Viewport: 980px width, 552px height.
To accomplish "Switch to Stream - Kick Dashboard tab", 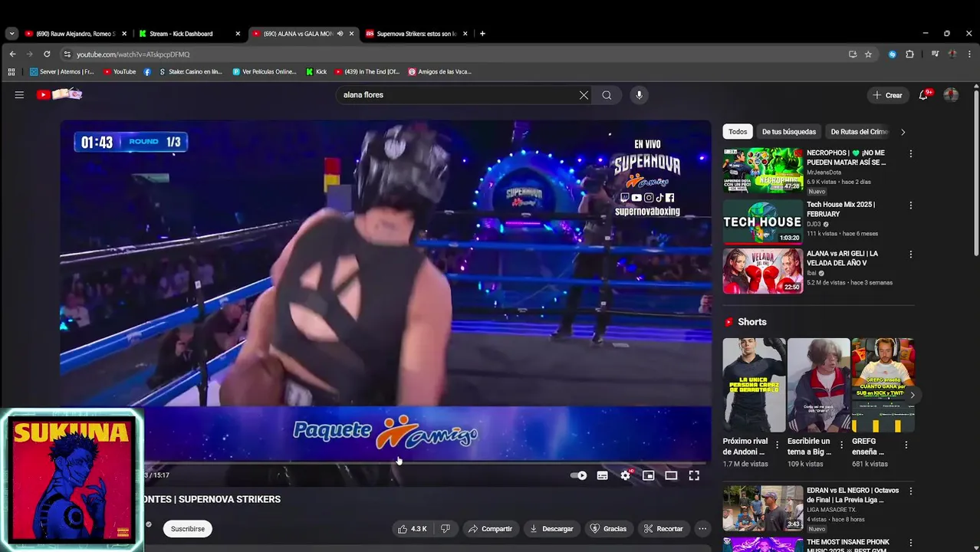I will tap(182, 34).
